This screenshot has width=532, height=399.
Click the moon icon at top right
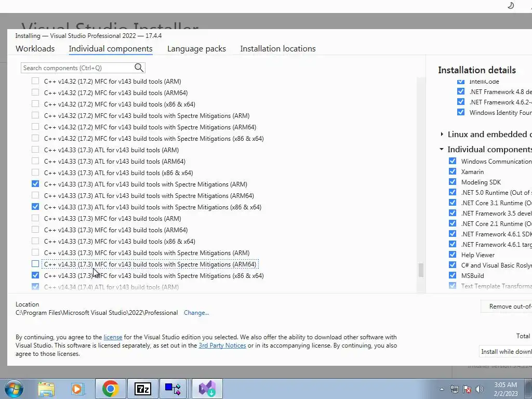point(511,5)
